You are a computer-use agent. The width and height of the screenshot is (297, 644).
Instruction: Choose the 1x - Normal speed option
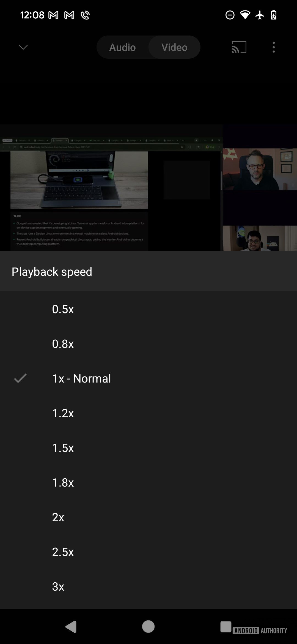click(x=148, y=378)
